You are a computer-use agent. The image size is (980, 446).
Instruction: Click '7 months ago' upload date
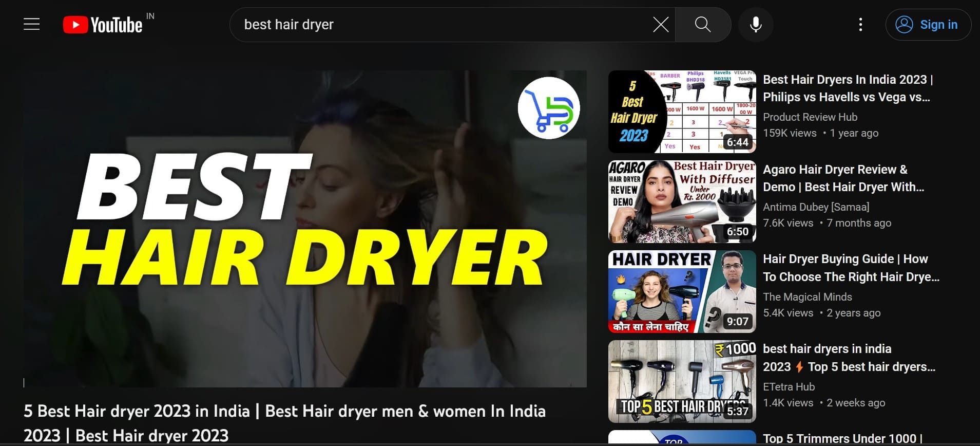click(859, 222)
